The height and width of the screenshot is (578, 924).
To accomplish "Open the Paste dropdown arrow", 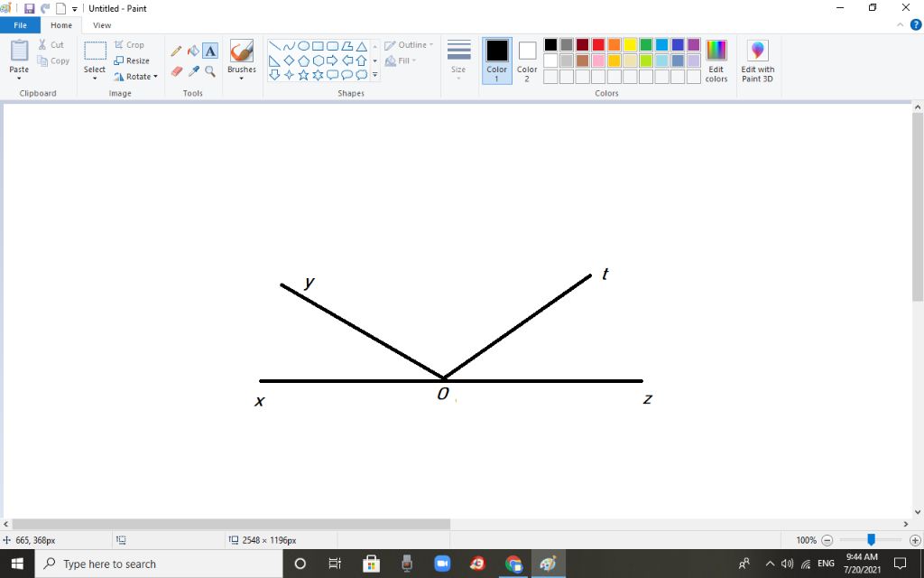I will (19, 79).
